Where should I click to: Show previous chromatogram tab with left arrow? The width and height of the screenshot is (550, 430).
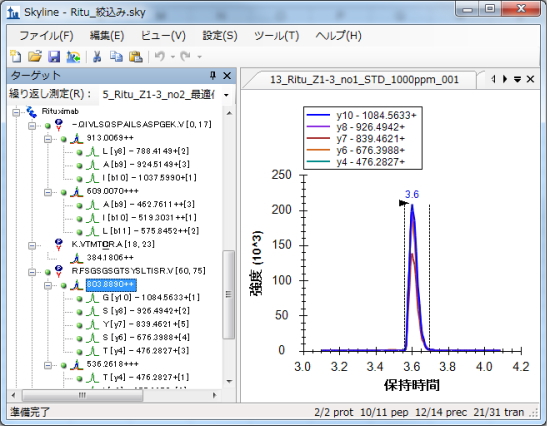(x=493, y=79)
